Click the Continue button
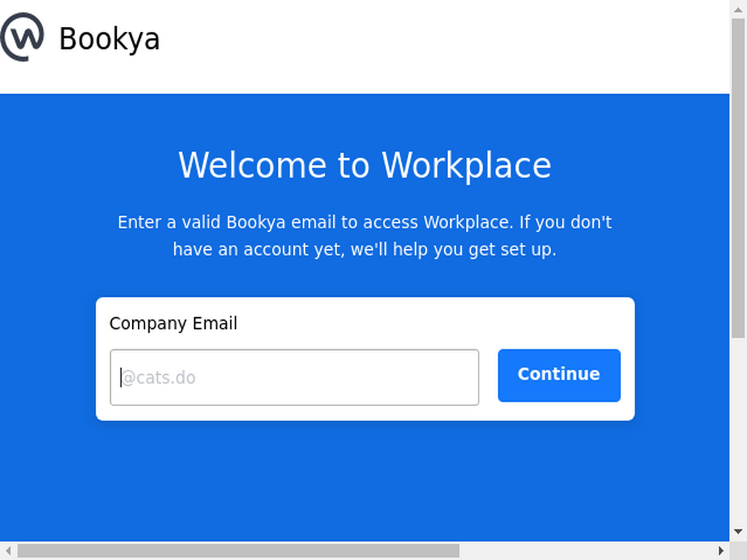This screenshot has height=560, width=747. pos(560,376)
